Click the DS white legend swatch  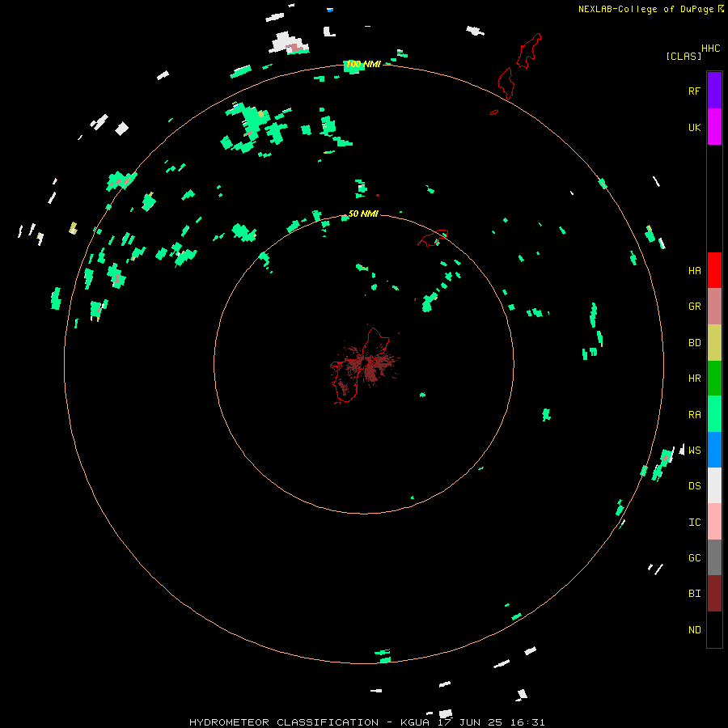(714, 485)
